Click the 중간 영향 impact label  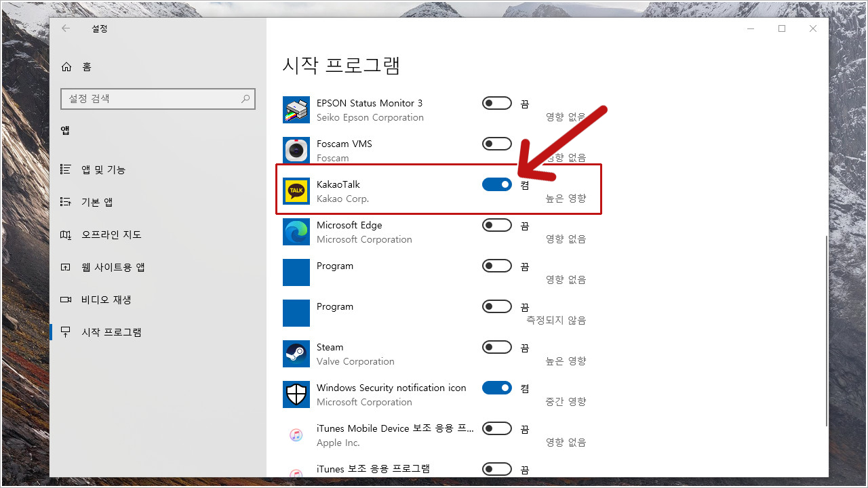[566, 401]
